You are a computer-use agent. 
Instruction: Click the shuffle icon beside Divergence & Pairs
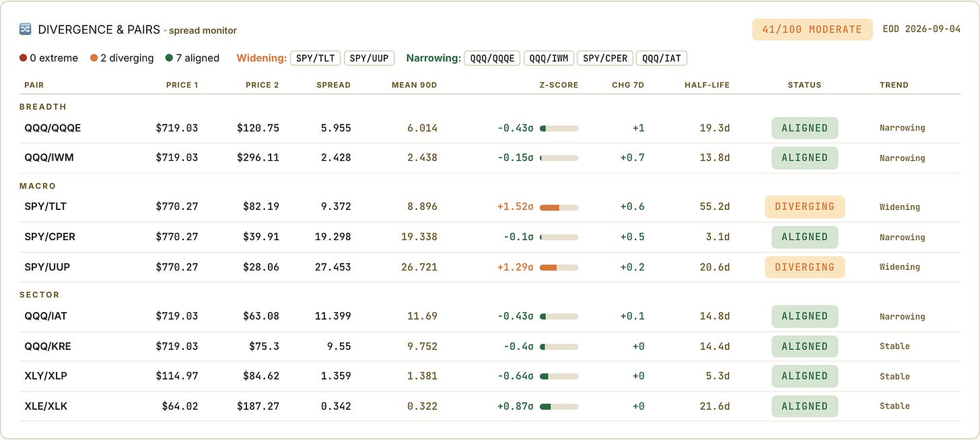(26, 30)
